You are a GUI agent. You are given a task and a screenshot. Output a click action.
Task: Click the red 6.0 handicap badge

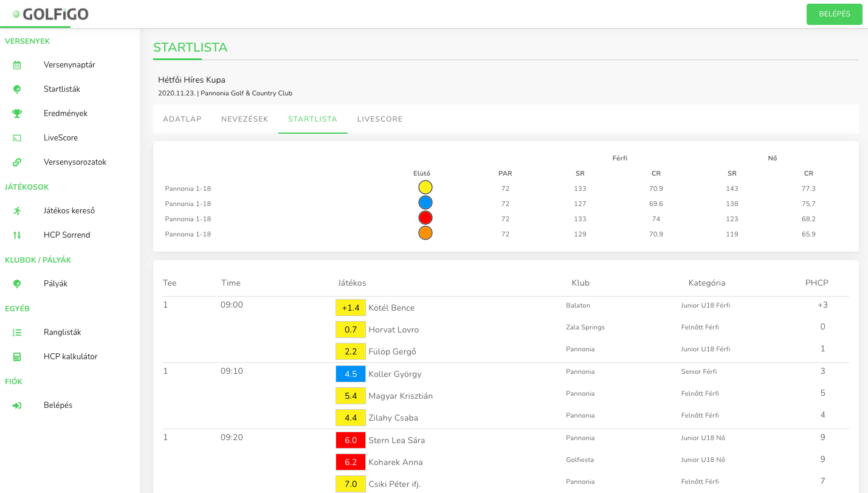point(351,440)
